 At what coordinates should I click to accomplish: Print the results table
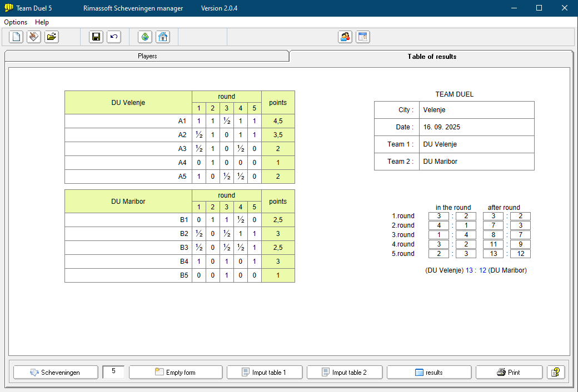tap(509, 372)
